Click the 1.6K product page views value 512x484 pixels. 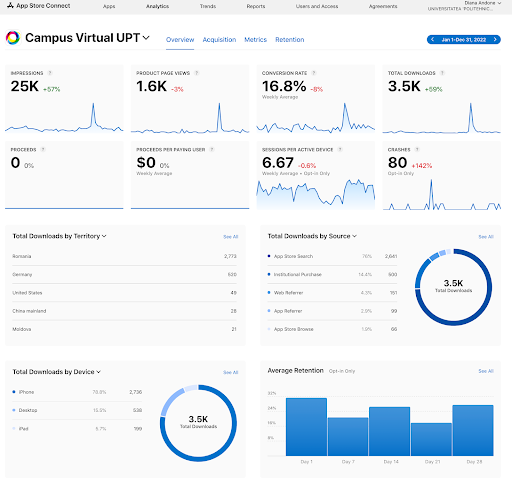151,86
